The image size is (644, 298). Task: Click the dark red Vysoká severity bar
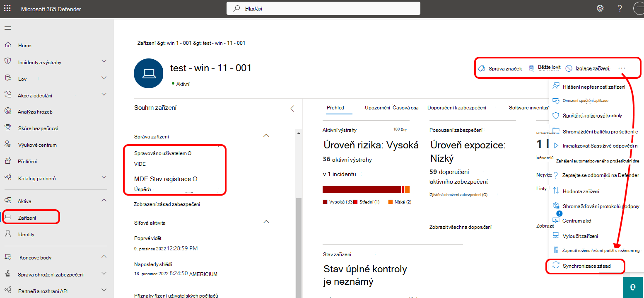362,189
